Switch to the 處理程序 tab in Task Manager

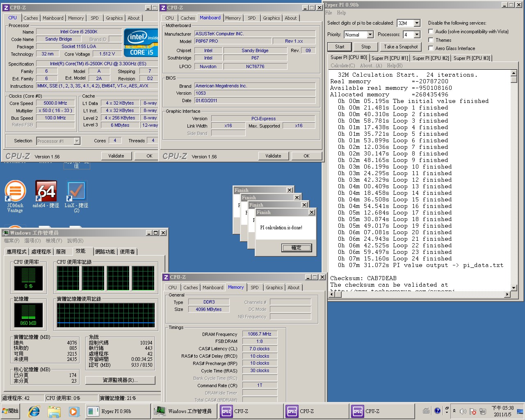[41, 252]
